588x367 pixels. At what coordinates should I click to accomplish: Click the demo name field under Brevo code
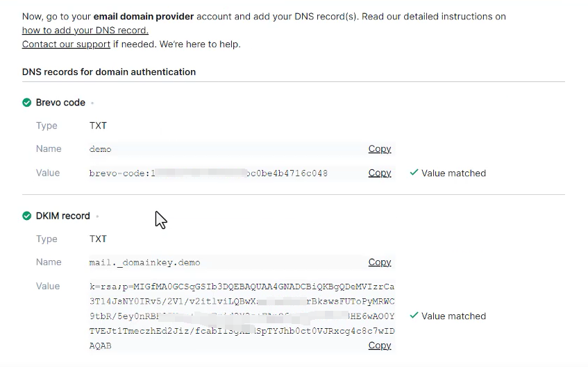click(242, 149)
